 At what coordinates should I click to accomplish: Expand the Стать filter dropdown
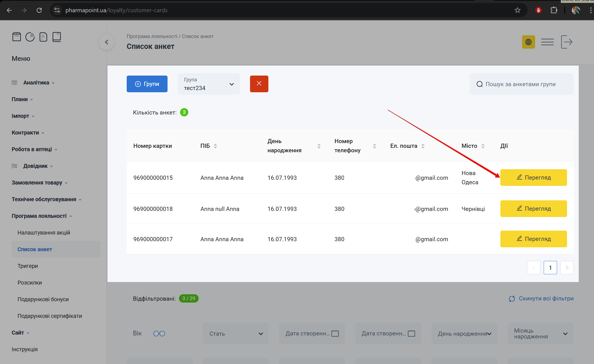tap(236, 333)
